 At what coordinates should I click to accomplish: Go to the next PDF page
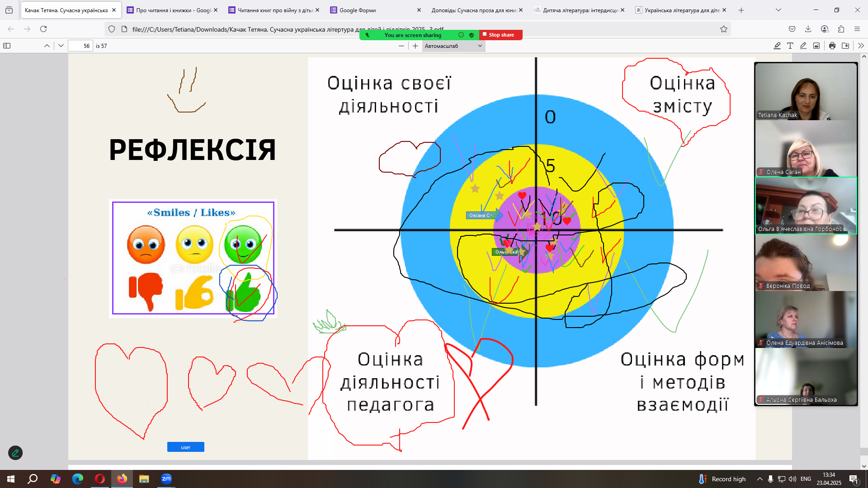(61, 46)
